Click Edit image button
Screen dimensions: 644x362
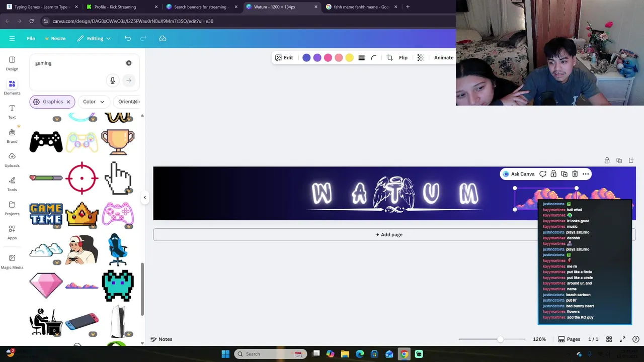[x=284, y=58]
